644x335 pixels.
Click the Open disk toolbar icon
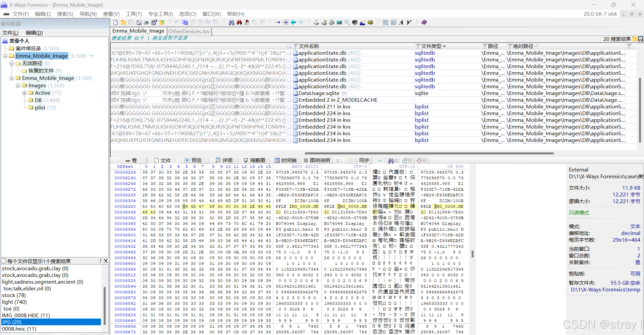coord(316,22)
